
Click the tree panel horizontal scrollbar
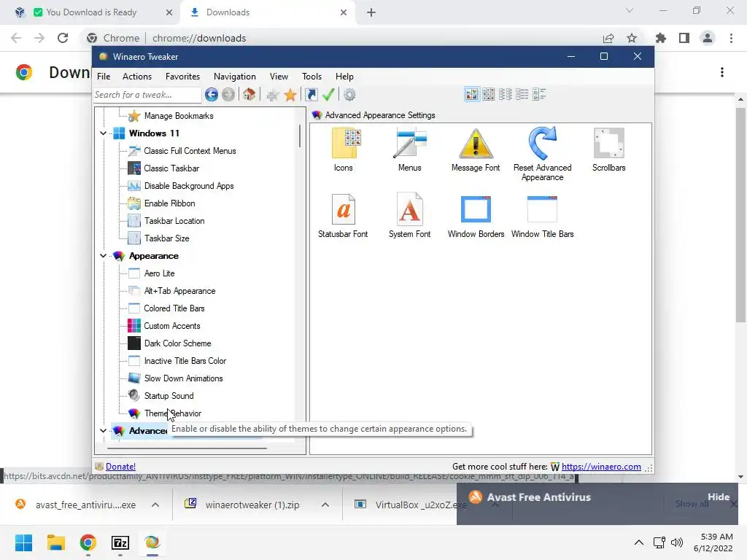pyautogui.click(x=187, y=448)
